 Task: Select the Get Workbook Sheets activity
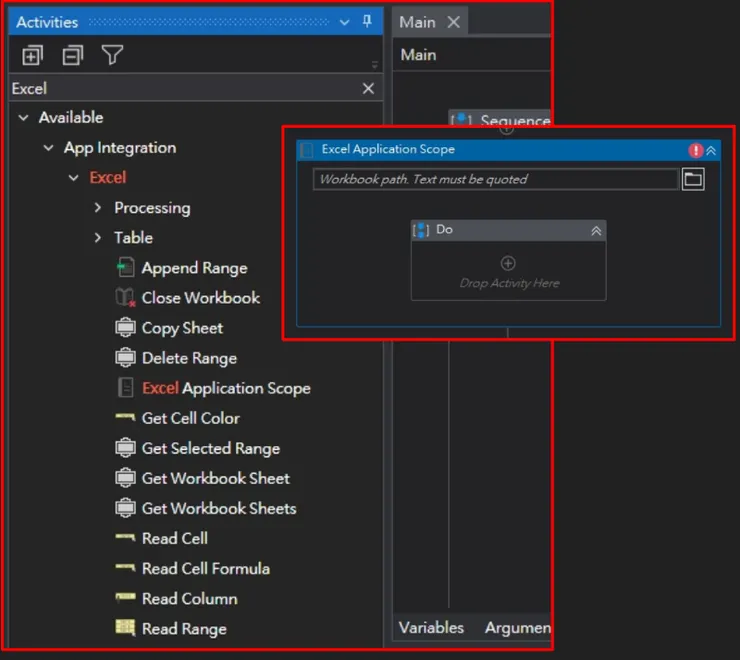tap(219, 508)
